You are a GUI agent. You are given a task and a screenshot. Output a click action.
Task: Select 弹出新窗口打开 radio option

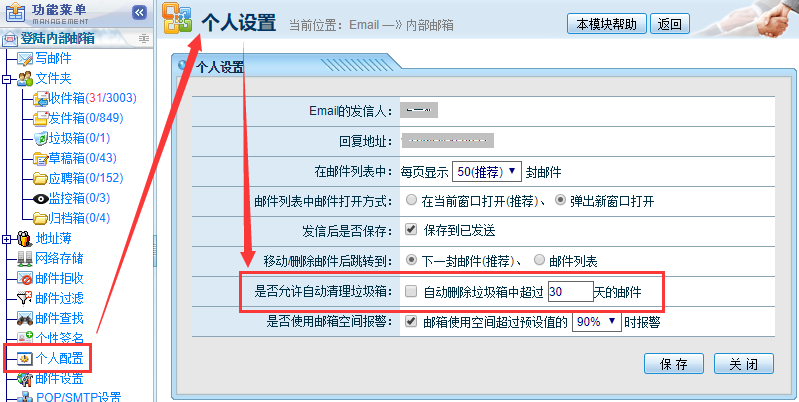tap(560, 200)
